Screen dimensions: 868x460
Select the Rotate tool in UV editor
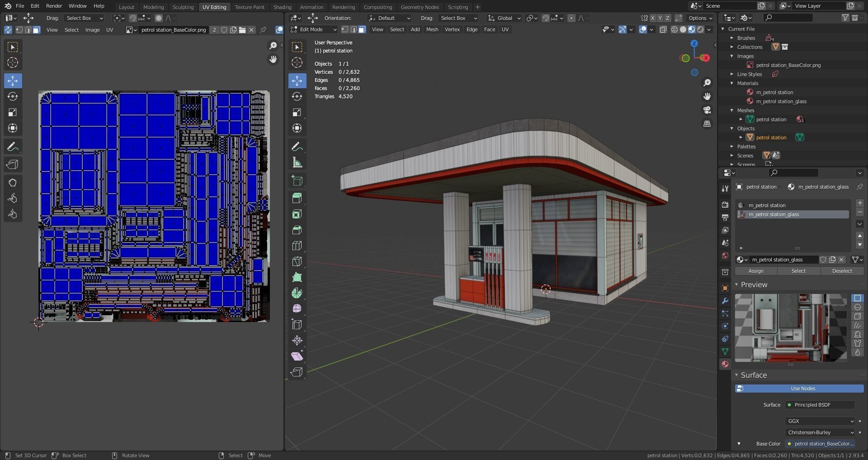pos(13,97)
